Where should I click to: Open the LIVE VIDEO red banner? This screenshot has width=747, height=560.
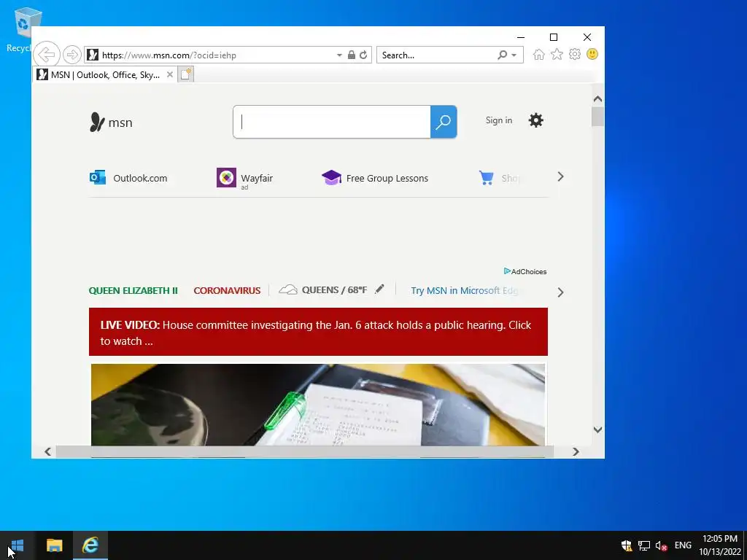(x=318, y=332)
